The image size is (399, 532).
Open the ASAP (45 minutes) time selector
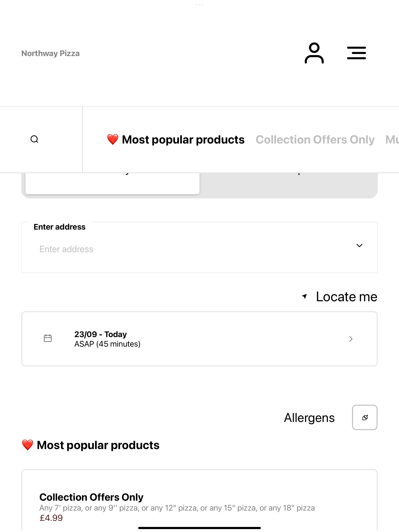[199, 339]
